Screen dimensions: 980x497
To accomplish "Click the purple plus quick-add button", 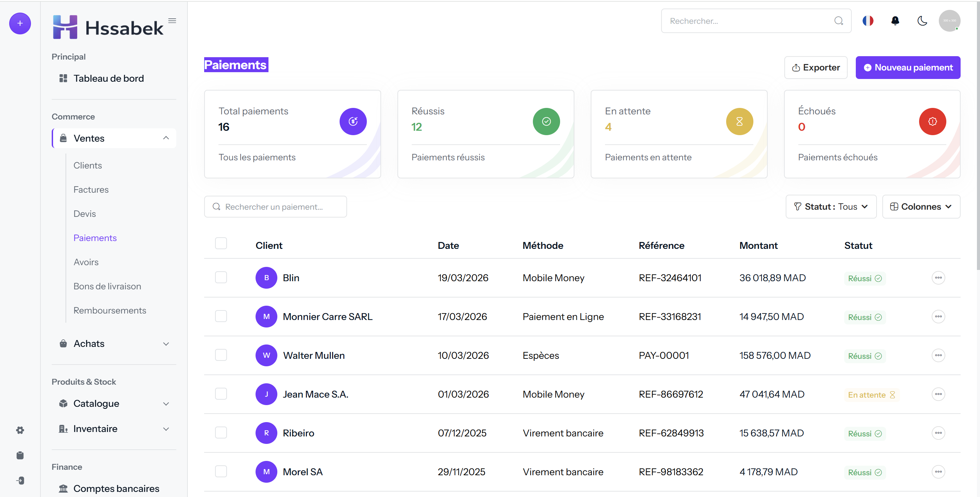I will (20, 23).
